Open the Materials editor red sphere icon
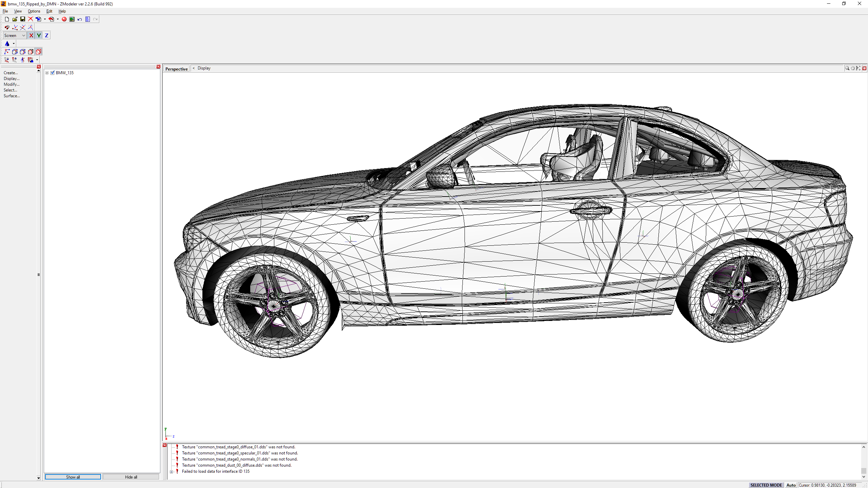 point(64,19)
